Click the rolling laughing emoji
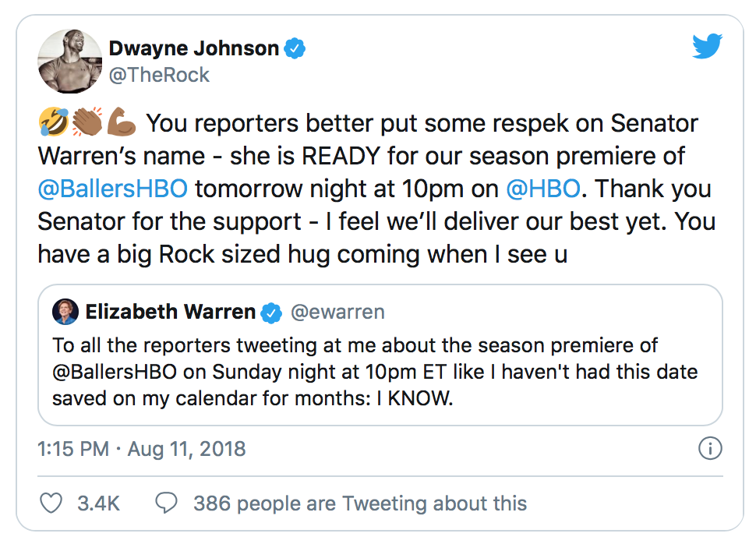Viewport: 756px width, 544px height. pyautogui.click(x=51, y=123)
